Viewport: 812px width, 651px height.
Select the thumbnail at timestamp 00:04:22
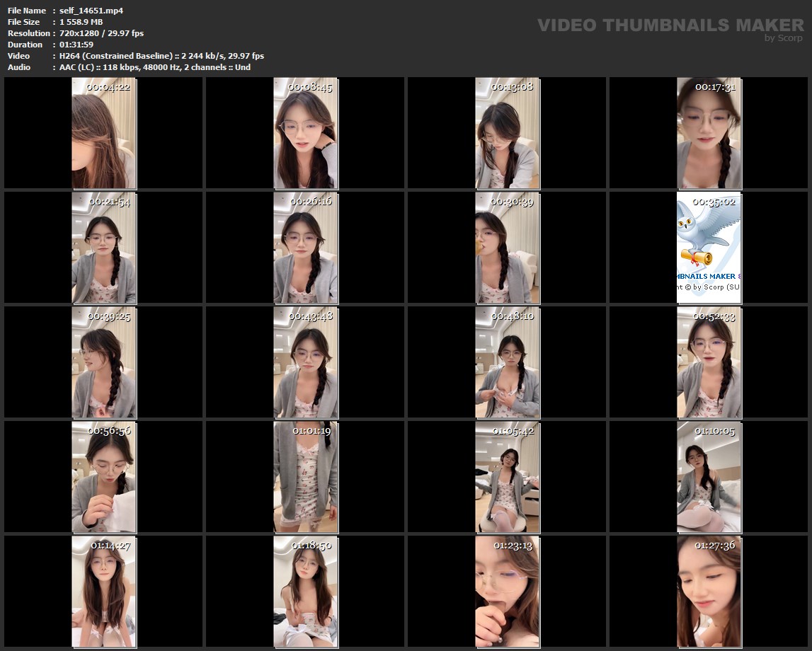[x=104, y=133]
